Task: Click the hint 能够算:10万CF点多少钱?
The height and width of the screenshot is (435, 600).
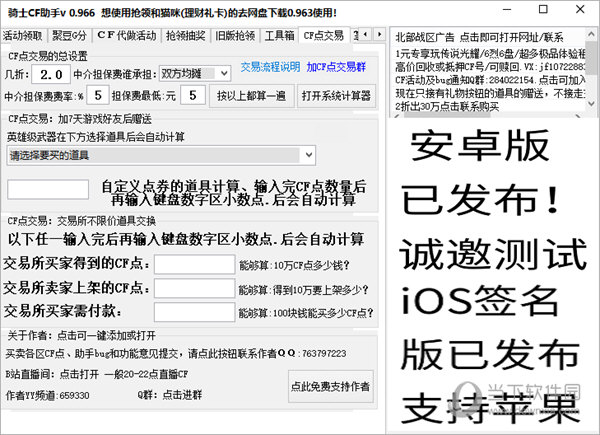Action: (294, 265)
